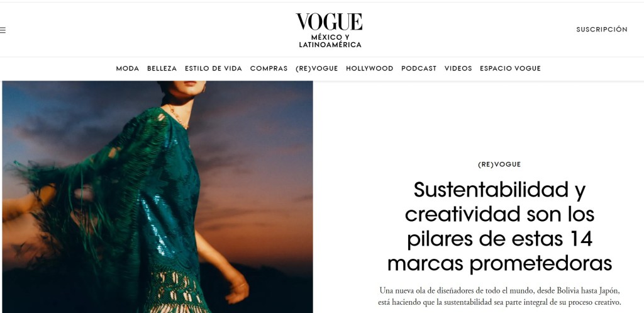Viewport: 644px width, 313px height.
Task: Click article summary about diseñadores desde Bolivia
Action: [499, 297]
